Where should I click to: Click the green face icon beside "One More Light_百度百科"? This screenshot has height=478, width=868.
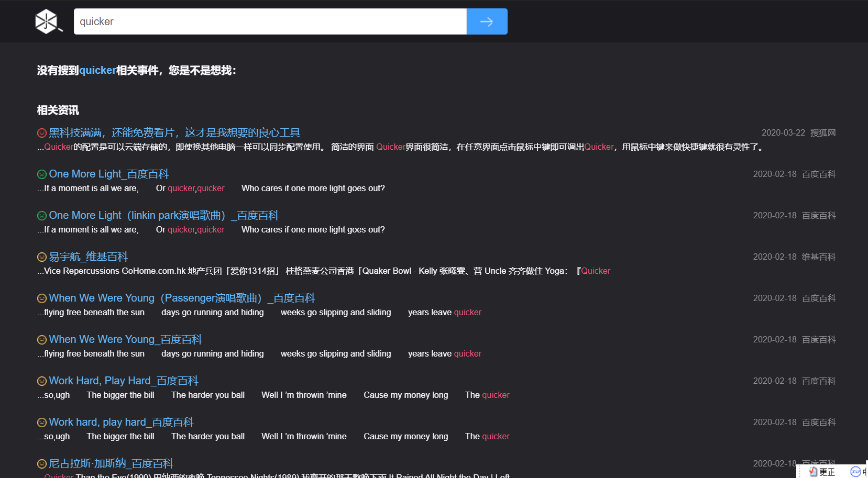click(x=42, y=174)
